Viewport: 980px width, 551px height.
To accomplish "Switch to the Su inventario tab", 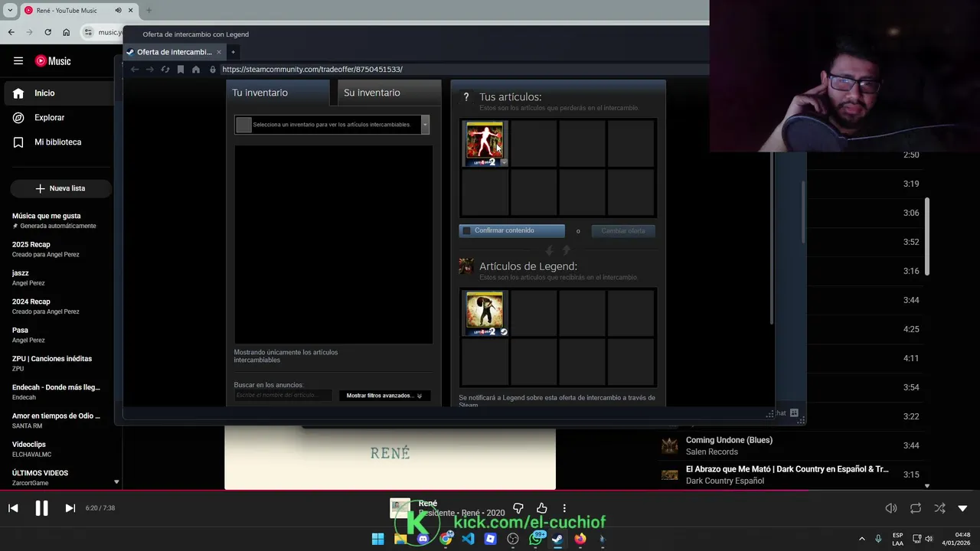I will click(389, 93).
